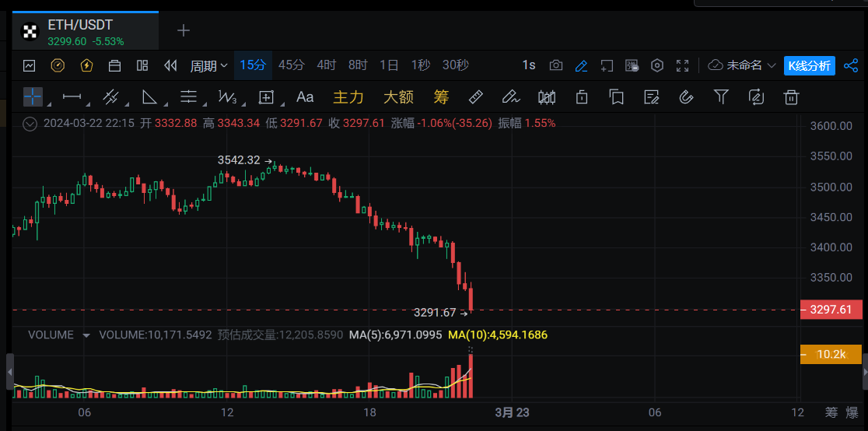868x431 pixels.
Task: Add a new tab with plus button
Action: click(184, 30)
